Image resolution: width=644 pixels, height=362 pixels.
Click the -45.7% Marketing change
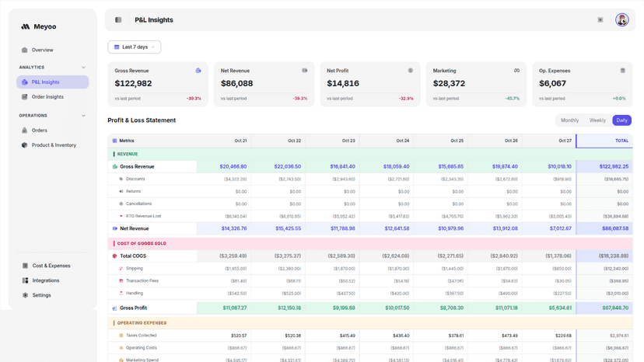pos(513,99)
